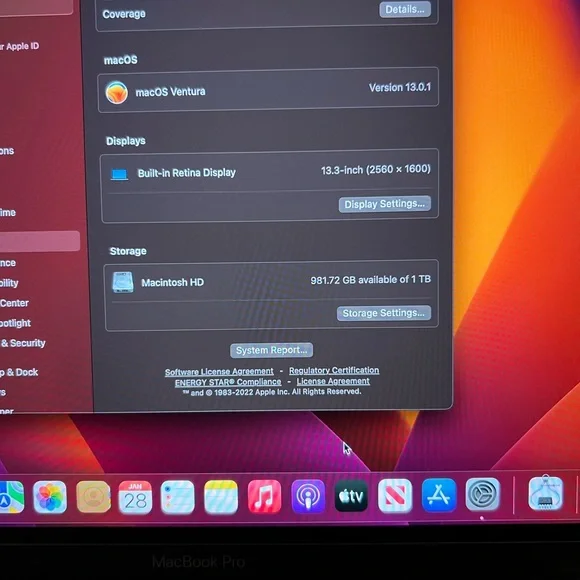Image resolution: width=580 pixels, height=580 pixels.
Task: Open ENERGY STAR Compliance link
Action: coord(228,382)
